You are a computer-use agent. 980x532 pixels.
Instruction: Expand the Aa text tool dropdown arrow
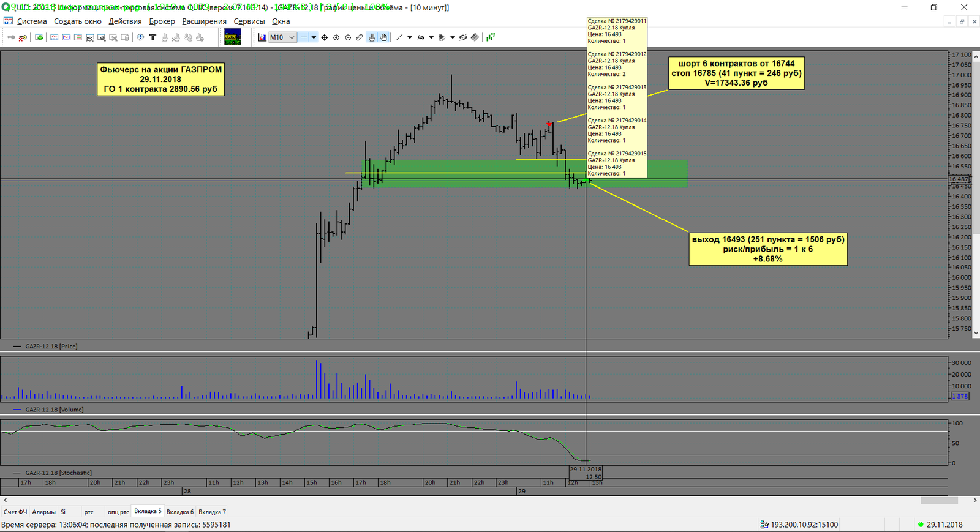point(431,37)
